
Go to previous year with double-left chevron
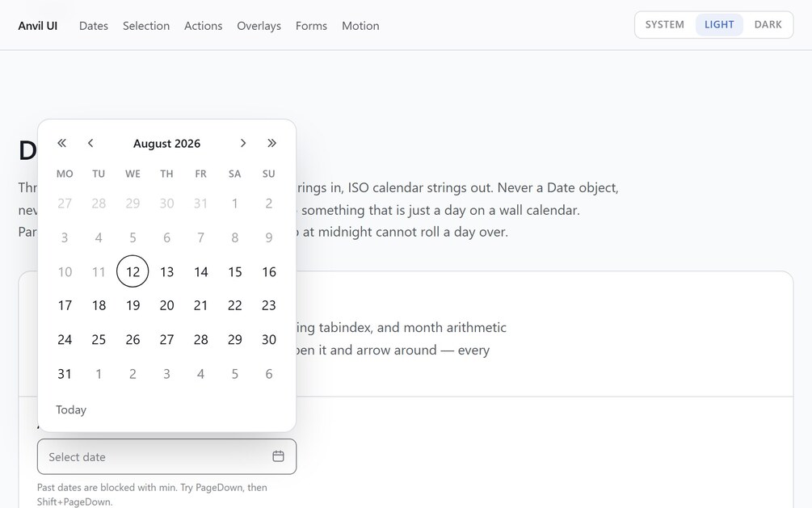61,143
